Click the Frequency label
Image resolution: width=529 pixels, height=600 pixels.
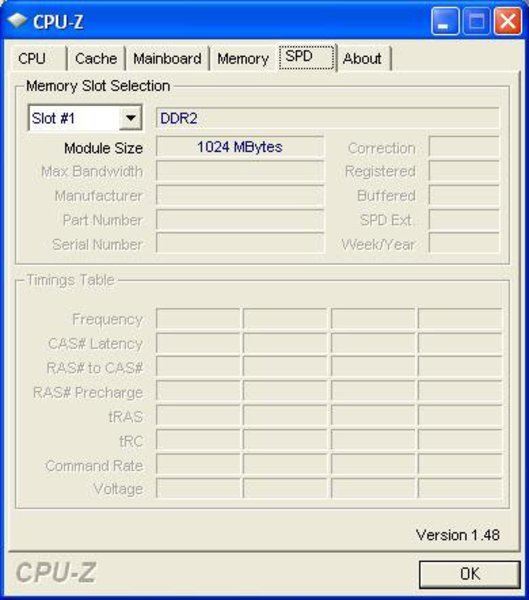[108, 319]
